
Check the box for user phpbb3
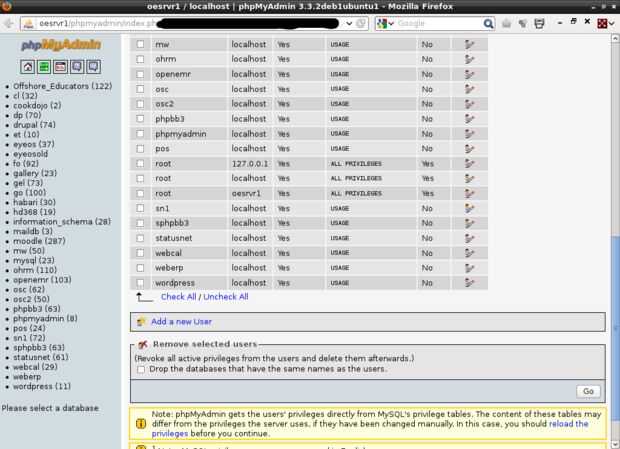tap(140, 119)
